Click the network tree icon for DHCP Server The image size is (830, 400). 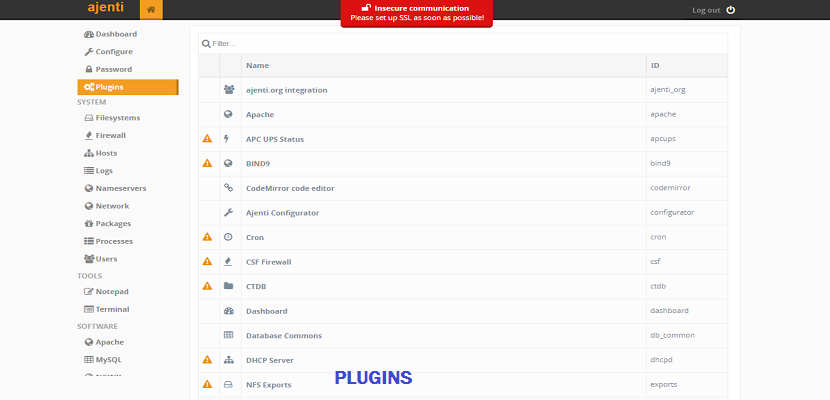229,360
